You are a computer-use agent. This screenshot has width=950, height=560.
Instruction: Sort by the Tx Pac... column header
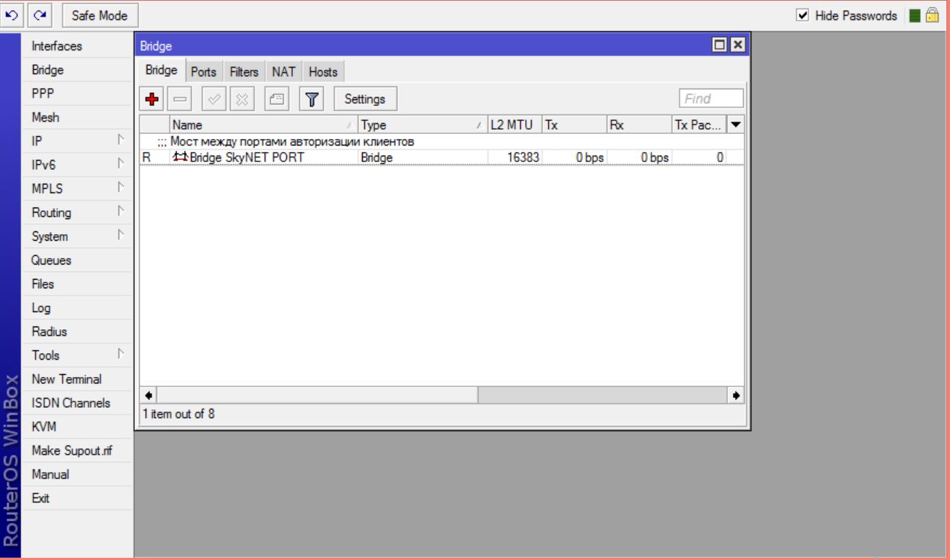(700, 124)
